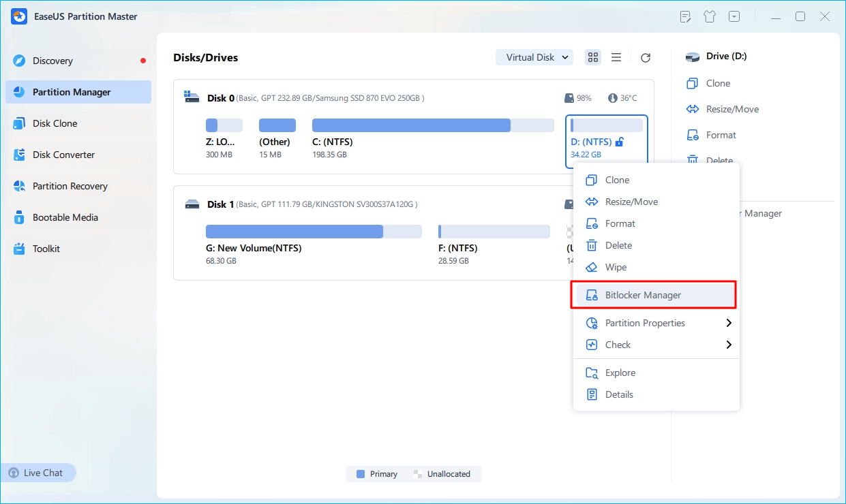Refresh the disks list
This screenshot has width=846, height=504.
[x=646, y=58]
